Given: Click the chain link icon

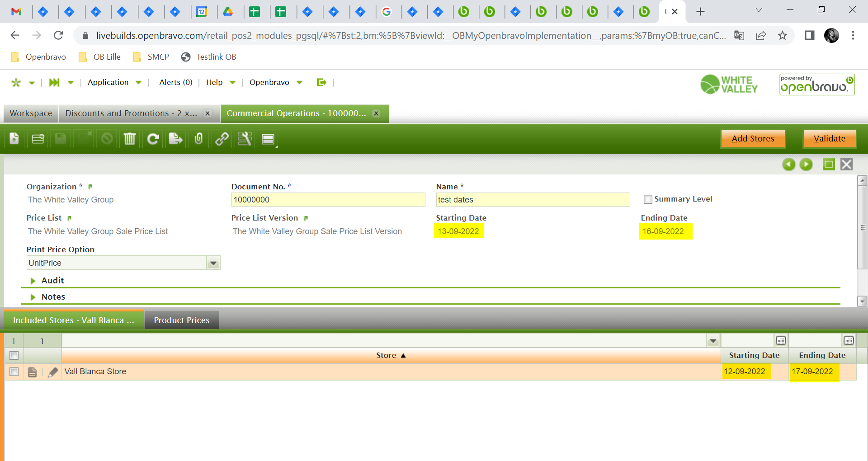Looking at the screenshot, I should [x=222, y=139].
